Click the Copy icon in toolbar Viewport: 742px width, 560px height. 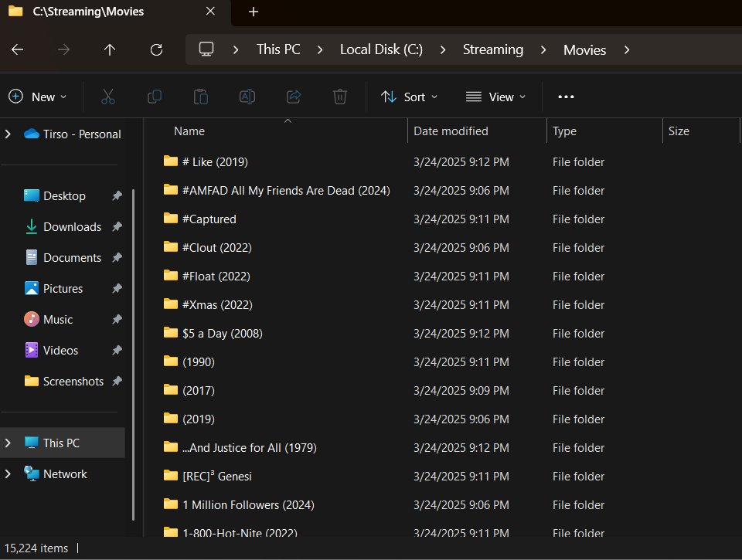click(155, 97)
